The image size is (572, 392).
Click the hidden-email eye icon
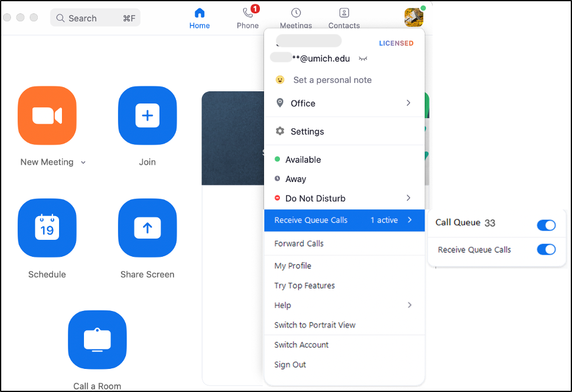(363, 59)
